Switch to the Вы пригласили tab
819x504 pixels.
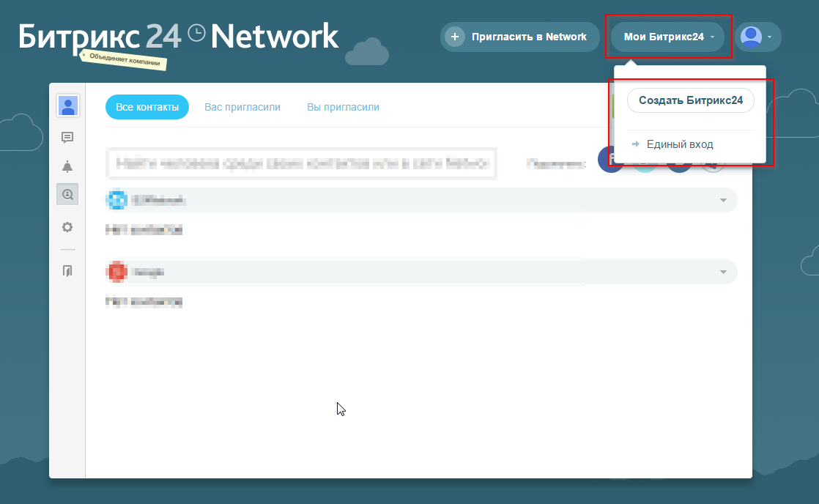(343, 107)
